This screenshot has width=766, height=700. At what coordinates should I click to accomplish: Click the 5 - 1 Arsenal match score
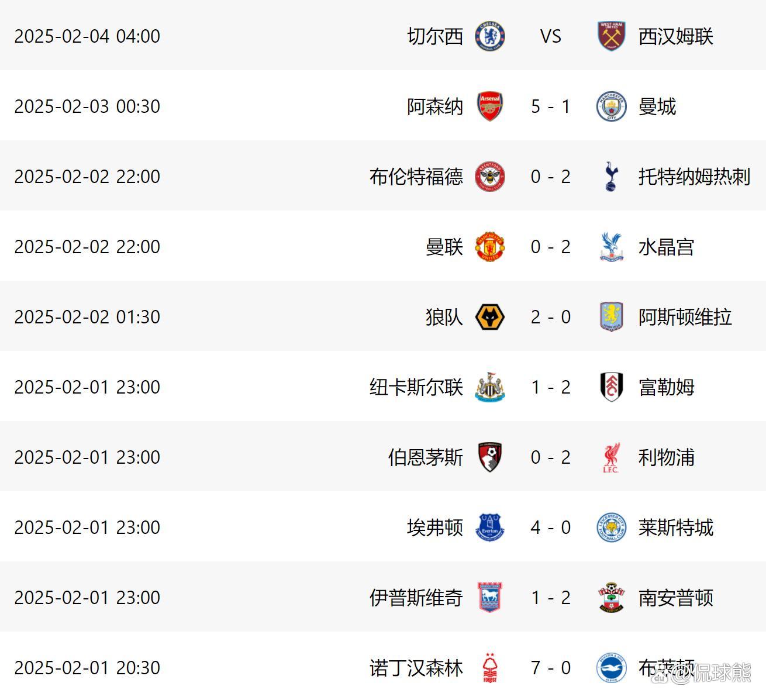tap(550, 106)
